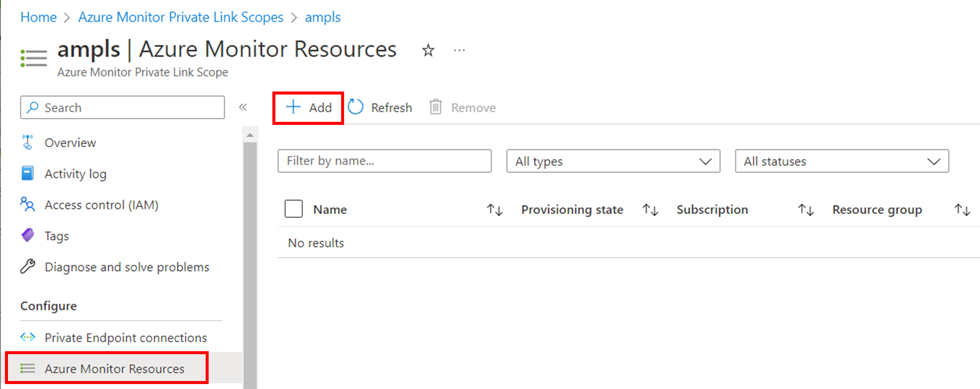Click the Remove button

point(463,107)
